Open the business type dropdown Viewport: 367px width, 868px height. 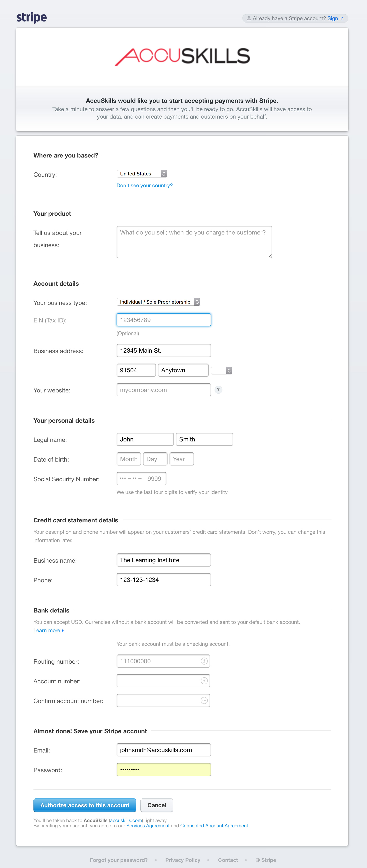(158, 302)
